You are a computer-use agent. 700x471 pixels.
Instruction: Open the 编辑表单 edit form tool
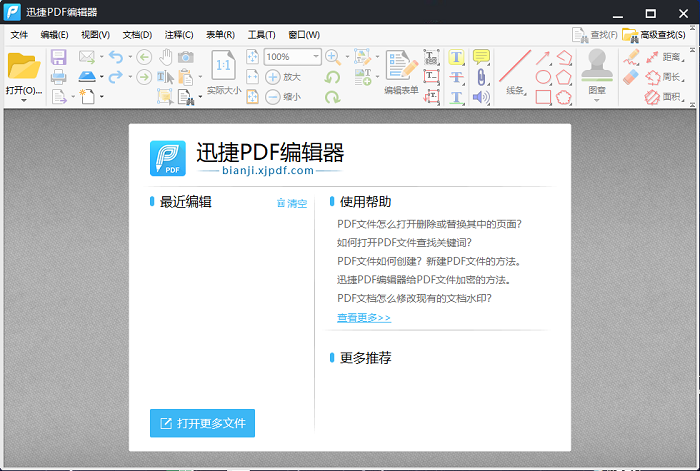[401, 71]
